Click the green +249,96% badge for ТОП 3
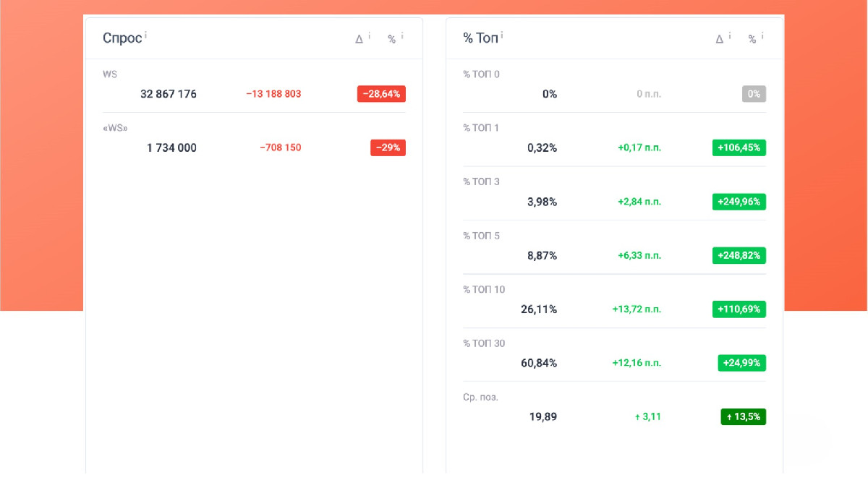The height and width of the screenshot is (488, 868). (739, 202)
